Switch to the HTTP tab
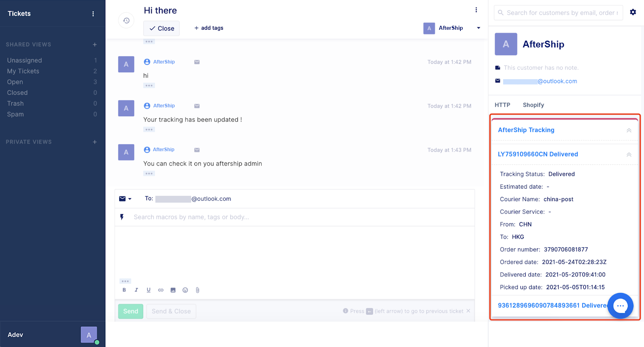The image size is (644, 347). click(x=502, y=105)
